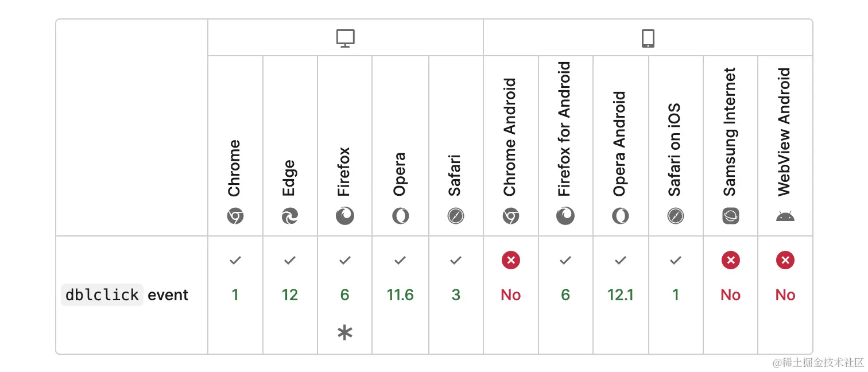Click the Safari on iOS compass icon

(x=676, y=216)
